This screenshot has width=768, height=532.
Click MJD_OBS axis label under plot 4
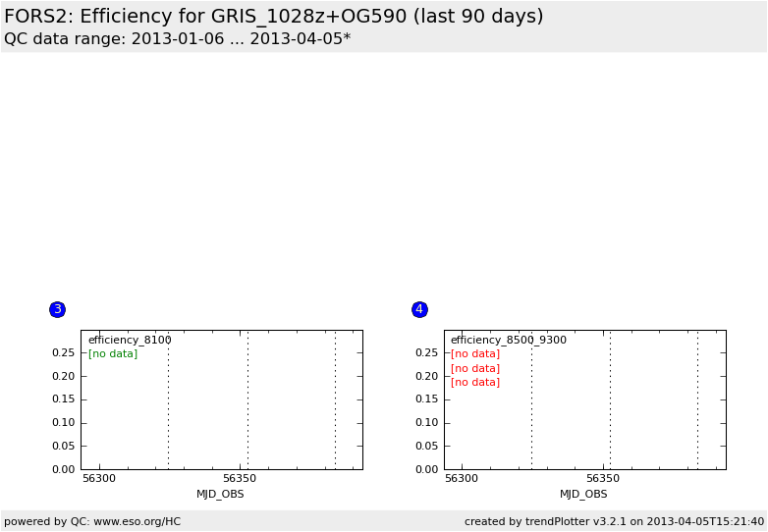583,494
